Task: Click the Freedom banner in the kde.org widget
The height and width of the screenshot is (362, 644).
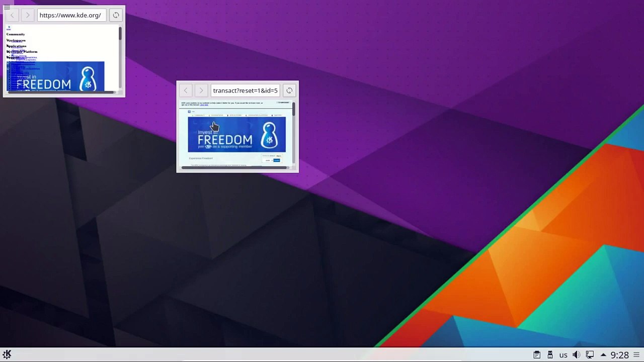Action: point(55,76)
